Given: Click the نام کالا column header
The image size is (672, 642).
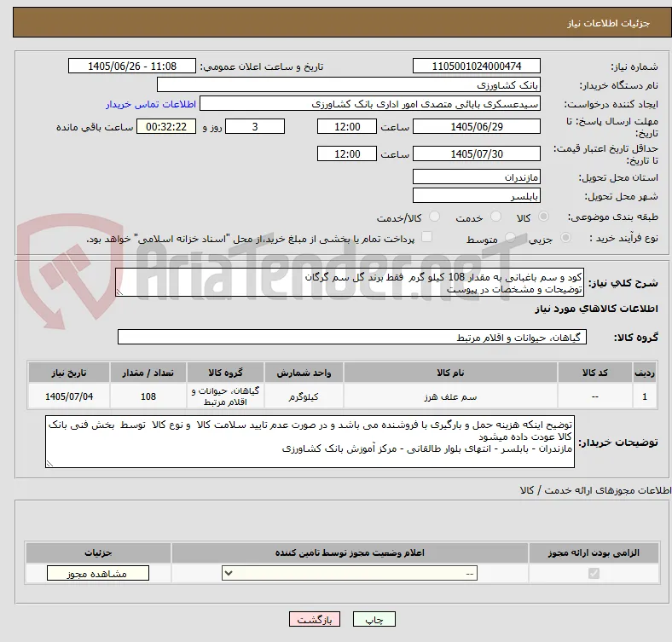Looking at the screenshot, I should click(450, 373).
